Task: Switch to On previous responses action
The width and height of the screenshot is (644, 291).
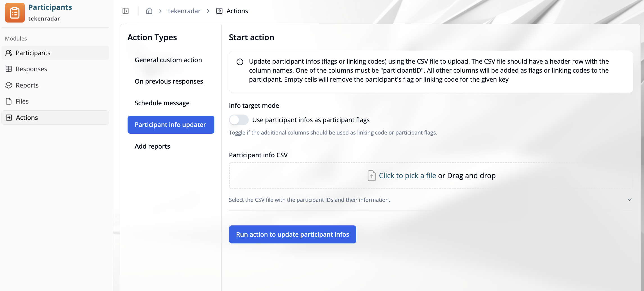Action: click(169, 81)
